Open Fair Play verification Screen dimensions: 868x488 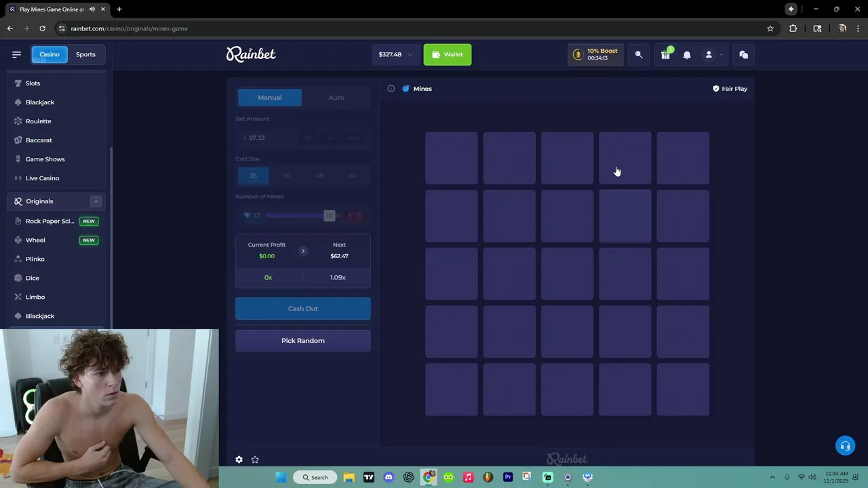tap(730, 89)
